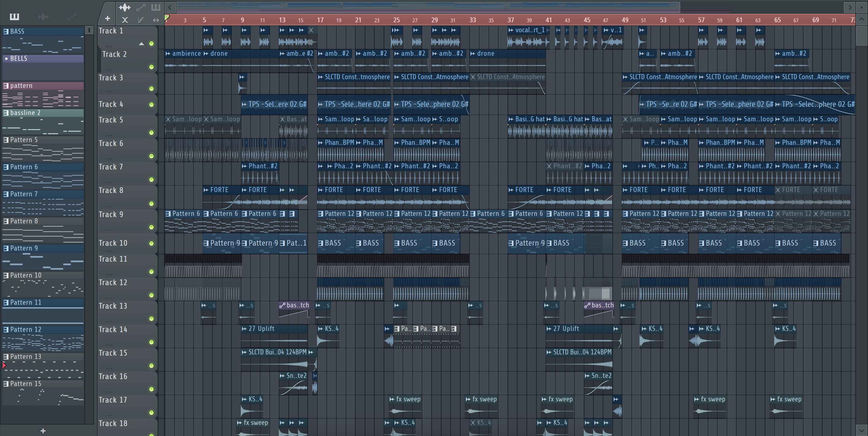Click the horizontal resize arrows icon

[156, 20]
